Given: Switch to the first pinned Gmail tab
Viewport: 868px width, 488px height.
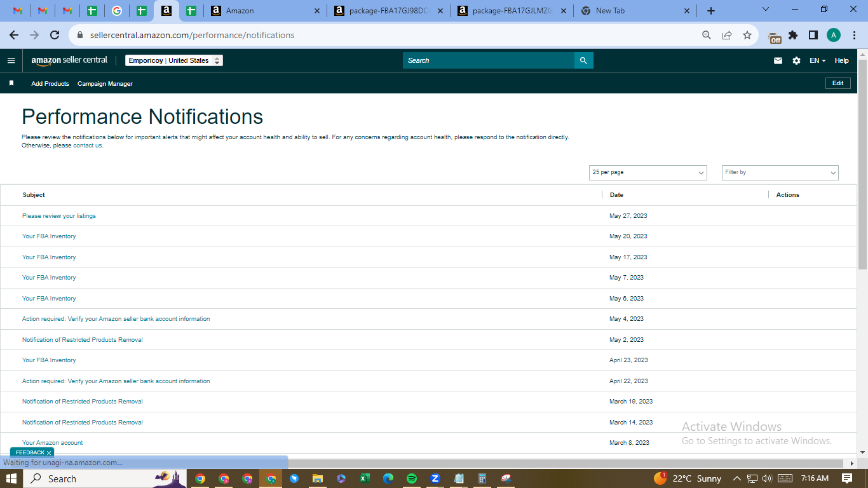Looking at the screenshot, I should tap(18, 11).
